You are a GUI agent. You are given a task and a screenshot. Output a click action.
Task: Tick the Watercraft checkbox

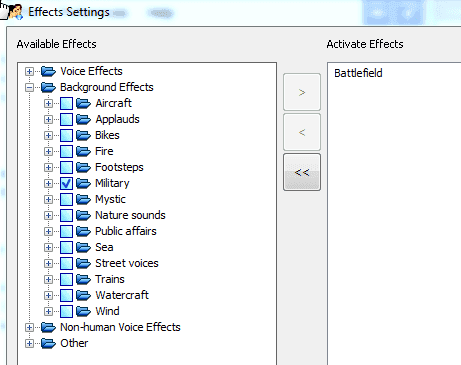pyautogui.click(x=66, y=295)
